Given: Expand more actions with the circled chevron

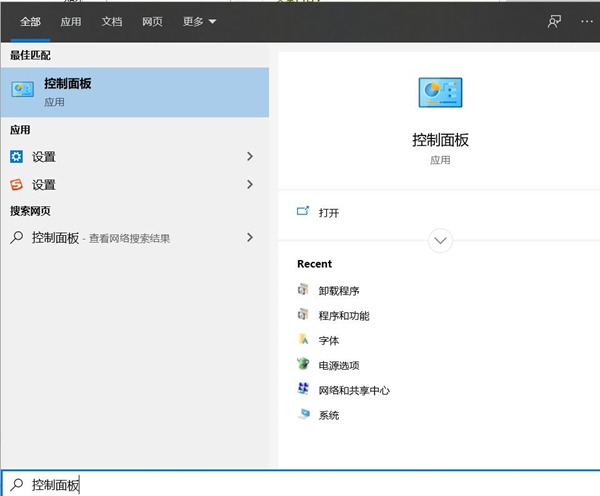Looking at the screenshot, I should tap(440, 241).
